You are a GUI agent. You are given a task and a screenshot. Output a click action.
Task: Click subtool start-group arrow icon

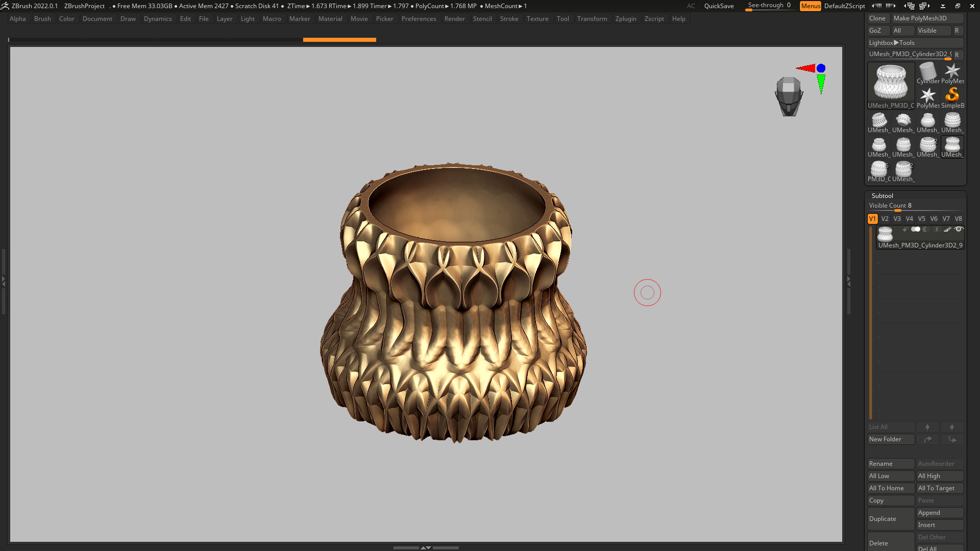coord(905,230)
